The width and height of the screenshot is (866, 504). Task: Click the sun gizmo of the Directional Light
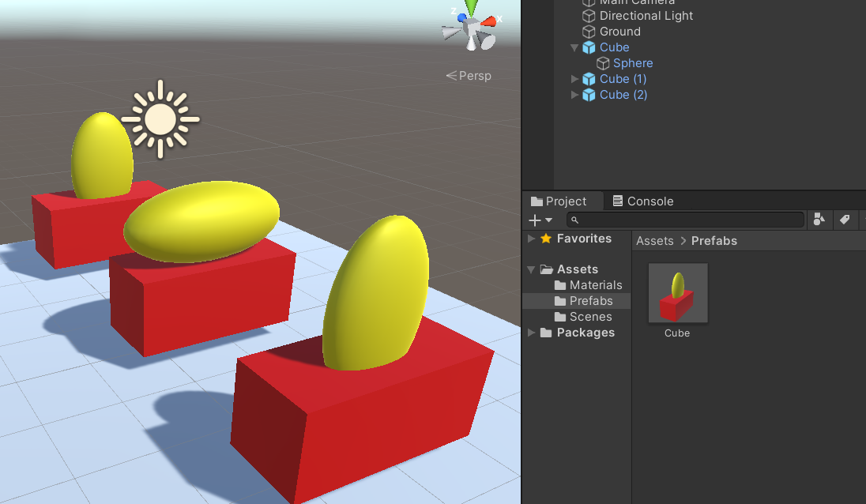[160, 118]
